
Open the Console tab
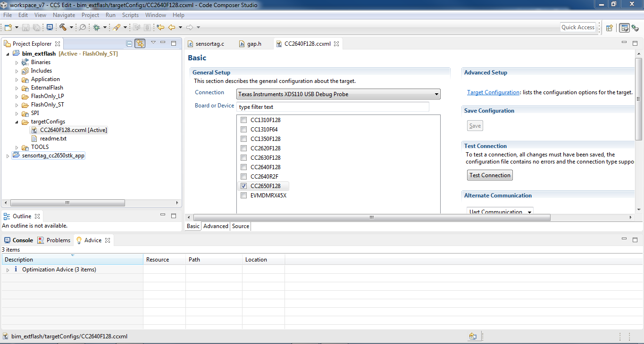click(x=18, y=240)
